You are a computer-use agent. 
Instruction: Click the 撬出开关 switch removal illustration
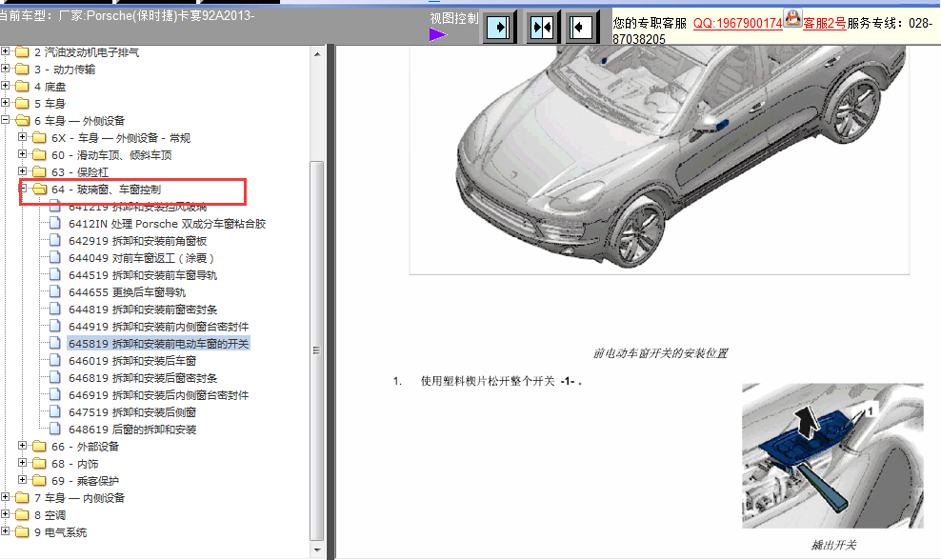(x=833, y=456)
